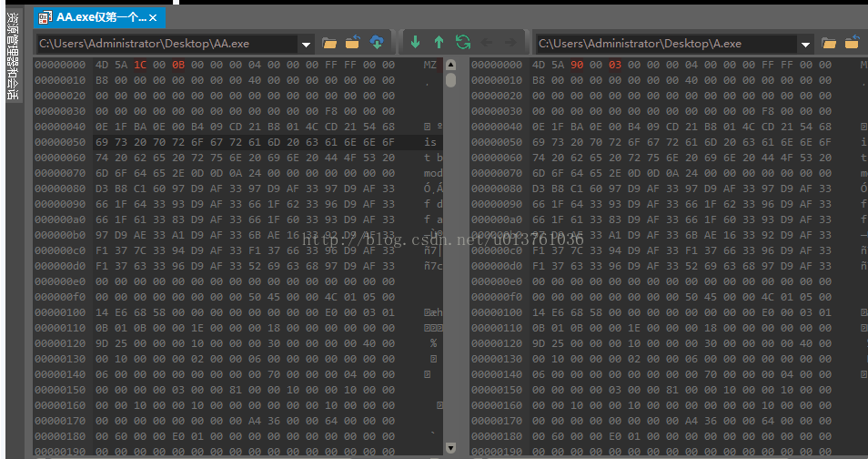Image resolution: width=868 pixels, height=459 pixels.
Task: Click the greyed-out left arrow button
Action: point(487,42)
